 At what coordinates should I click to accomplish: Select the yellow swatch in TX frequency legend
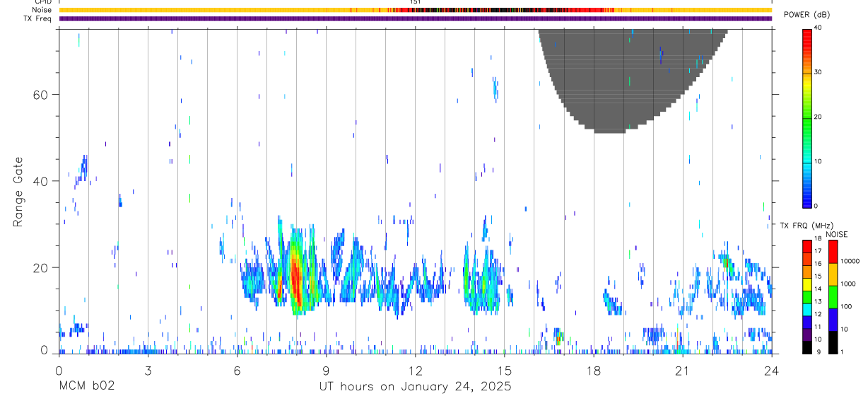[x=807, y=284]
